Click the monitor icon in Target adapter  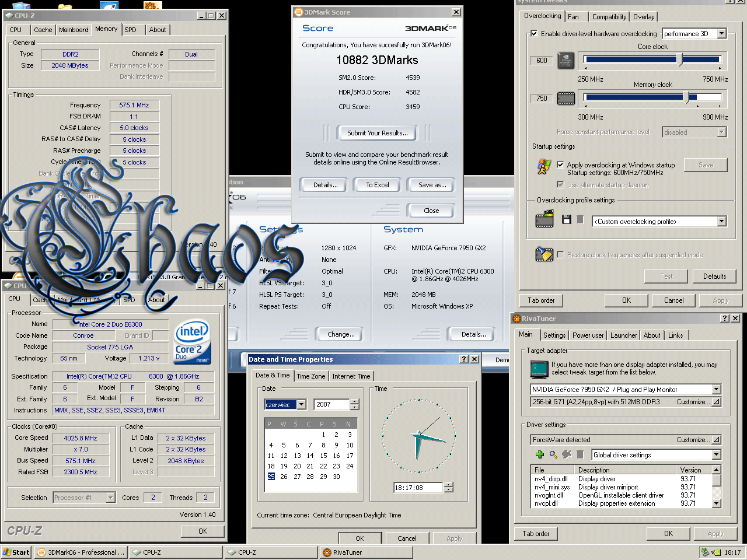click(x=539, y=369)
